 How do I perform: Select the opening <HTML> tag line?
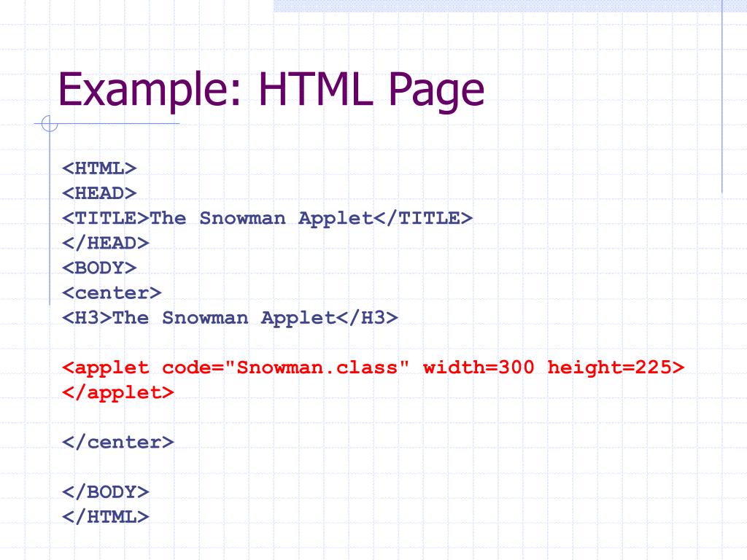click(99, 168)
